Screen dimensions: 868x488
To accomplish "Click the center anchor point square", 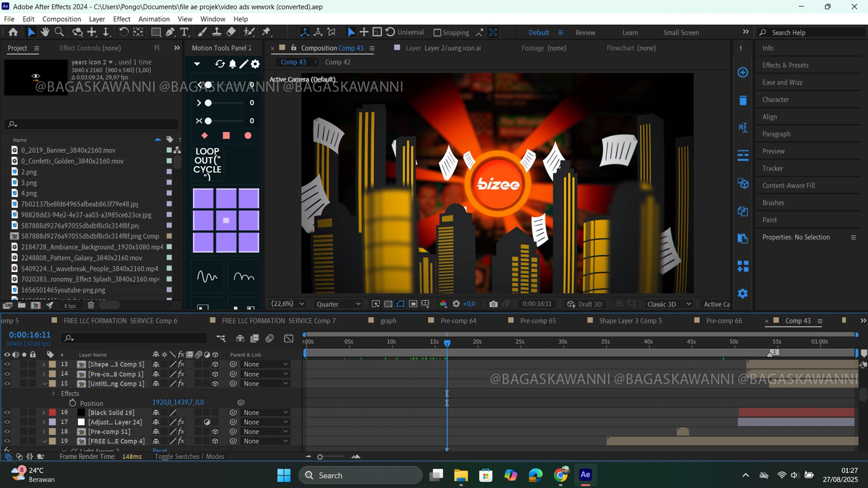I will pos(226,221).
